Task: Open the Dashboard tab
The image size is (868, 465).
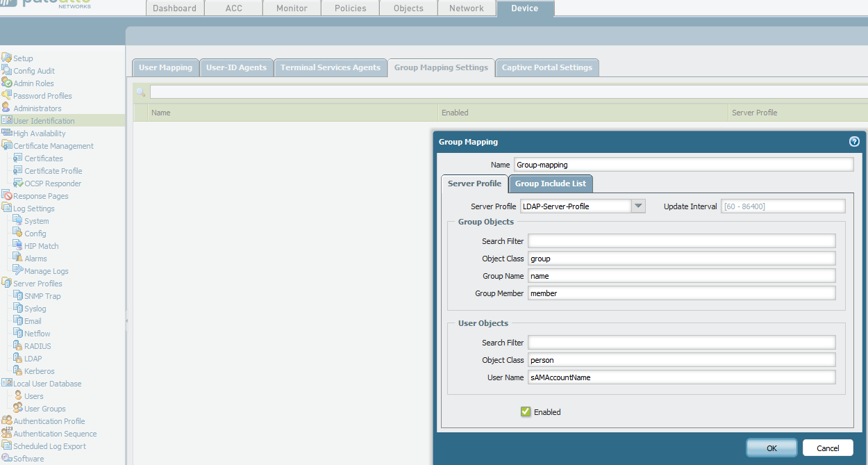Action: tap(175, 8)
